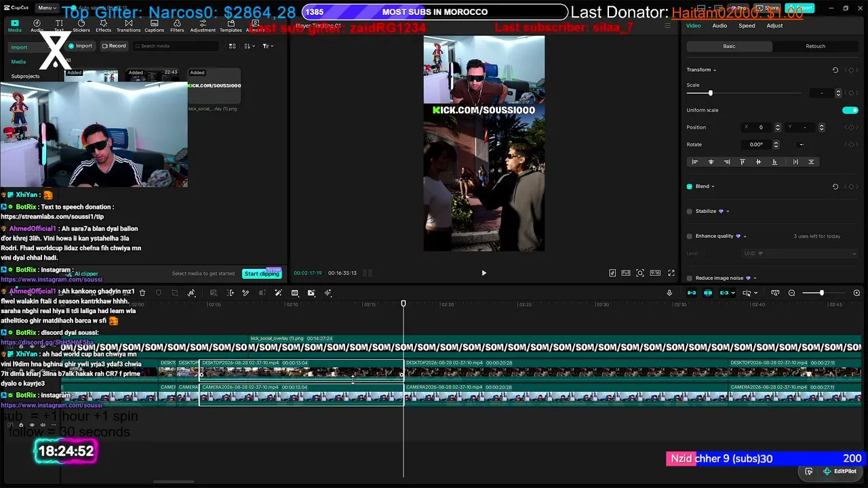
Task: Switch to the Adjust tab
Action: point(774,26)
